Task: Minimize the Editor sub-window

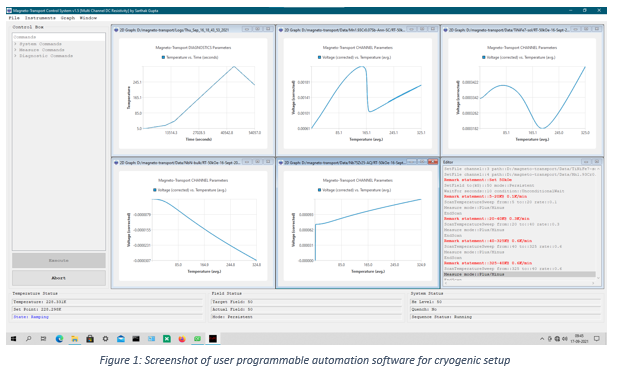Action: pos(586,162)
